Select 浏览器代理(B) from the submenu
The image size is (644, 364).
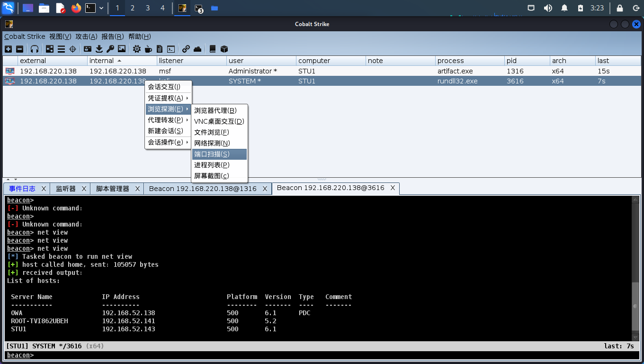[220, 110]
